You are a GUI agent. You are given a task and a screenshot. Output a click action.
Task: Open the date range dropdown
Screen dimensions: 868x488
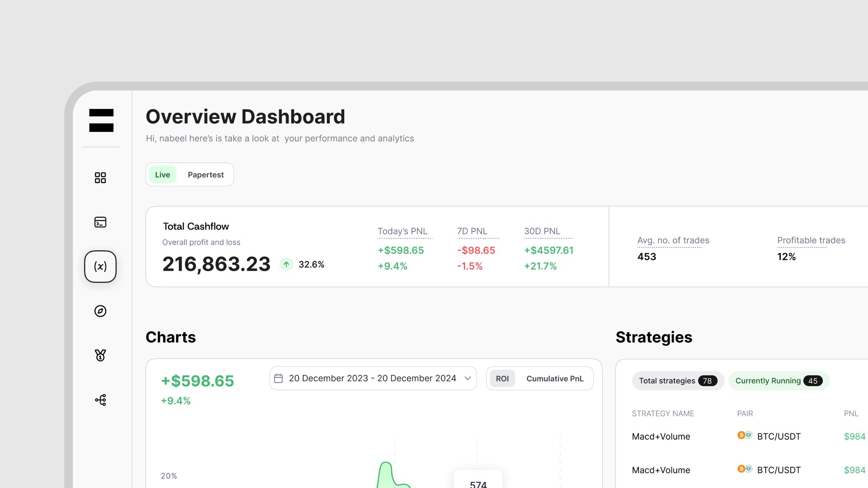click(x=373, y=378)
